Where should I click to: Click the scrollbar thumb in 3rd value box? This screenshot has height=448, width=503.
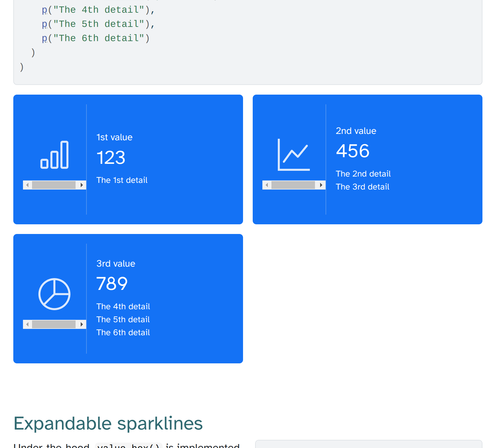pyautogui.click(x=54, y=324)
